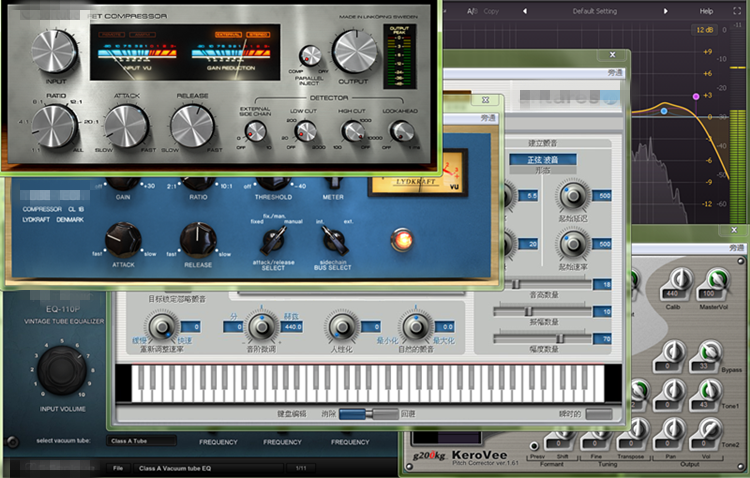The width and height of the screenshot is (750, 478).
Task: Click the INPUT knob on the FET Compressor
Action: pos(55,51)
